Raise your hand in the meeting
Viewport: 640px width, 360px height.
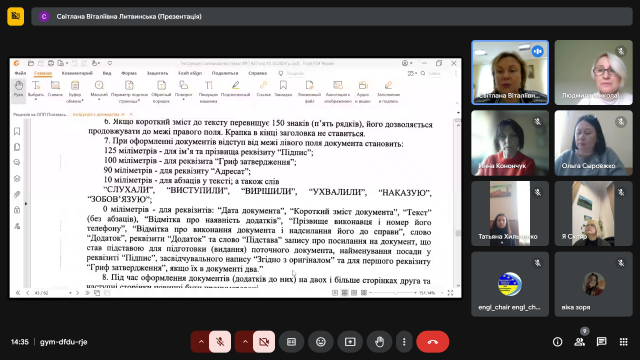point(380,342)
